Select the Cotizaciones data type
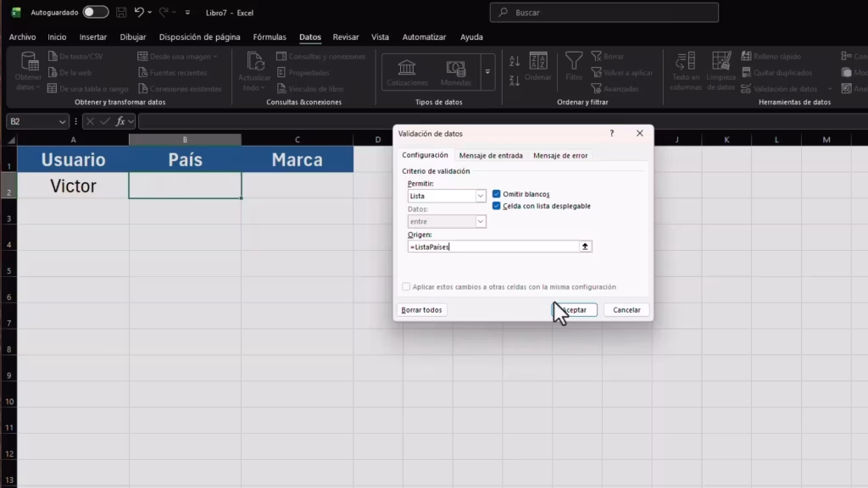Viewport: 868px width, 488px height. (407, 73)
